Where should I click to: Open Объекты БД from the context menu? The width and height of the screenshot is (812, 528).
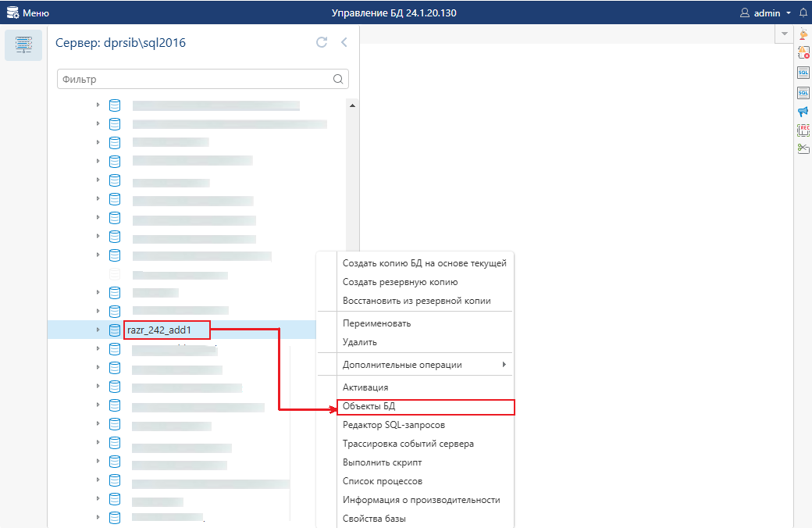pyautogui.click(x=425, y=406)
